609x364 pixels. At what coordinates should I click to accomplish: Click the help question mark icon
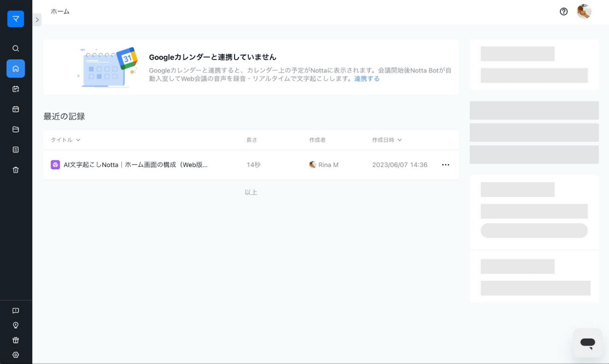click(x=564, y=12)
